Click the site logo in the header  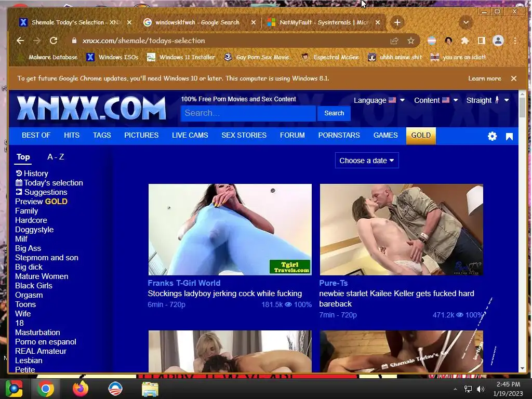pos(91,109)
